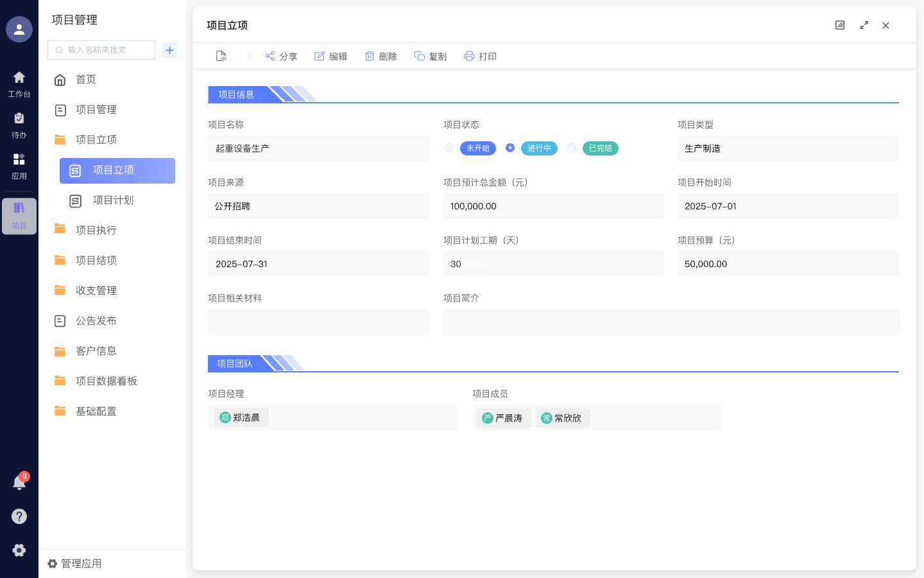Select the 已完结 project status radio

(572, 148)
